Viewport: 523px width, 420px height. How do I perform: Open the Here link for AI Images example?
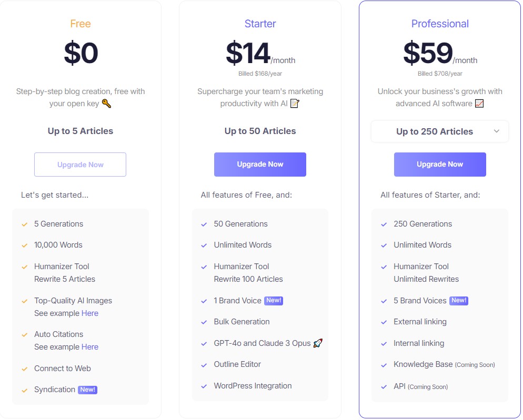pos(90,313)
